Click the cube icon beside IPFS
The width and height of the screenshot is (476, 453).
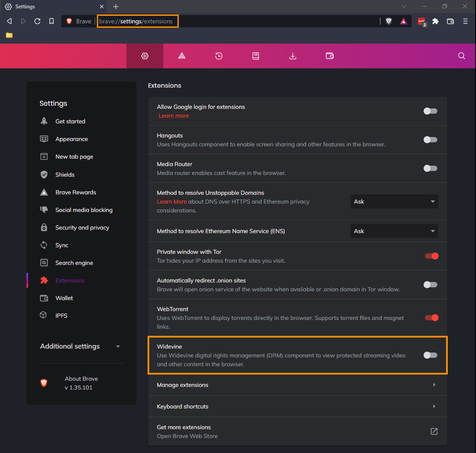pyautogui.click(x=44, y=315)
